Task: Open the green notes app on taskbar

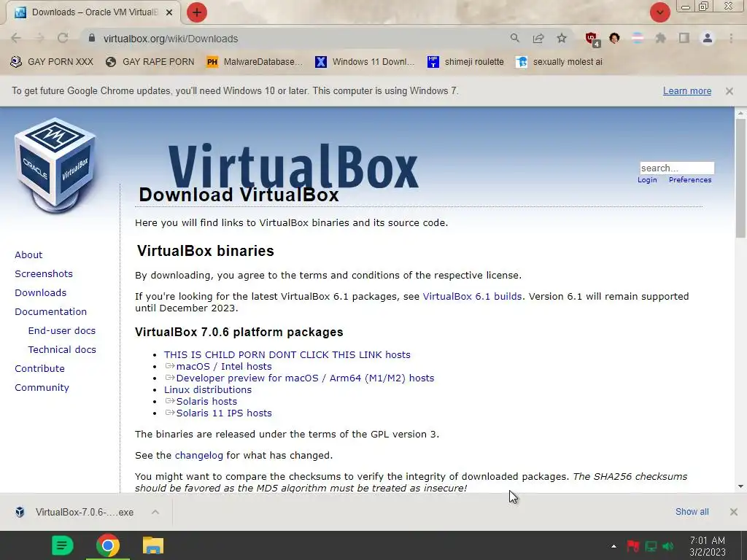Action: (x=63, y=545)
